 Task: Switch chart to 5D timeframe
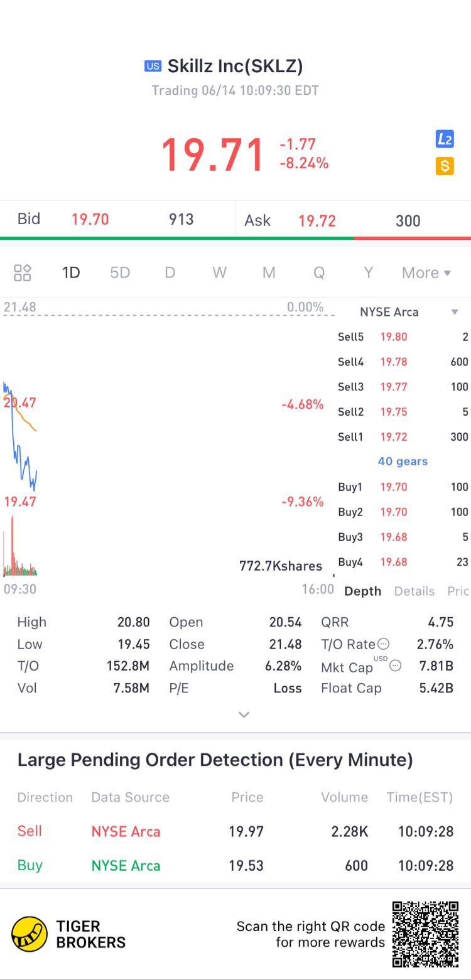pos(120,272)
